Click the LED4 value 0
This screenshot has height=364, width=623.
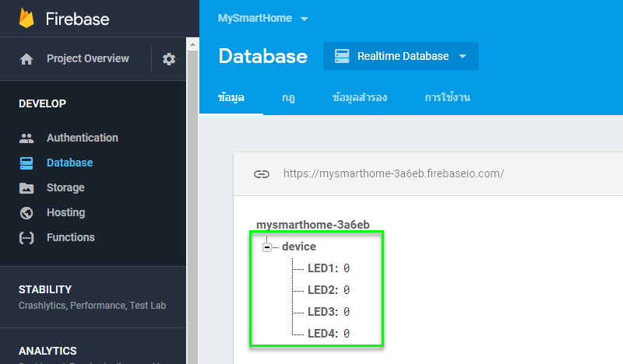[x=347, y=334]
